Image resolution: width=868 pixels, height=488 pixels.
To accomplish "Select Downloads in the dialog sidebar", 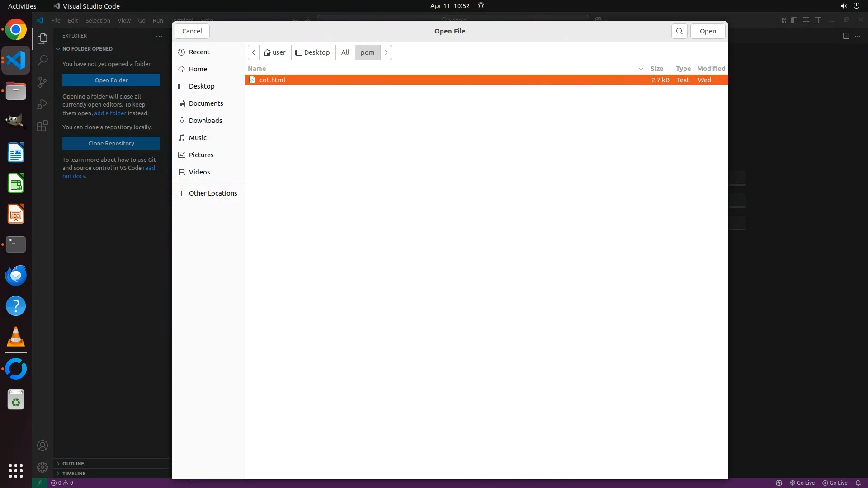I will point(205,121).
